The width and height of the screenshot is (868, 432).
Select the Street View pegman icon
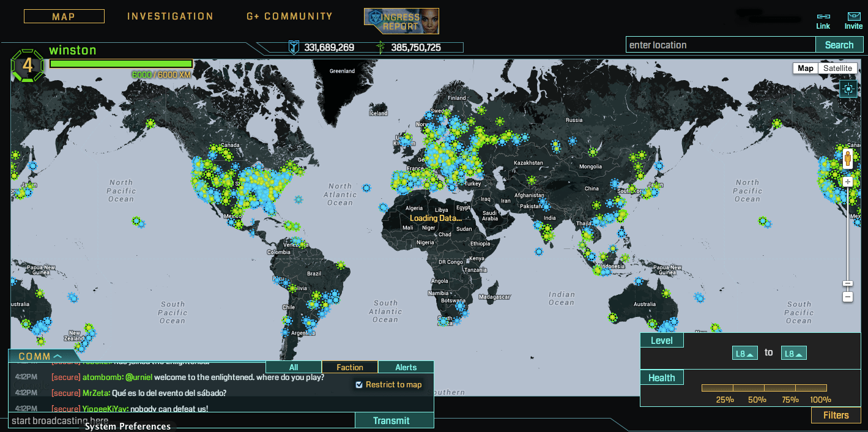[848, 160]
